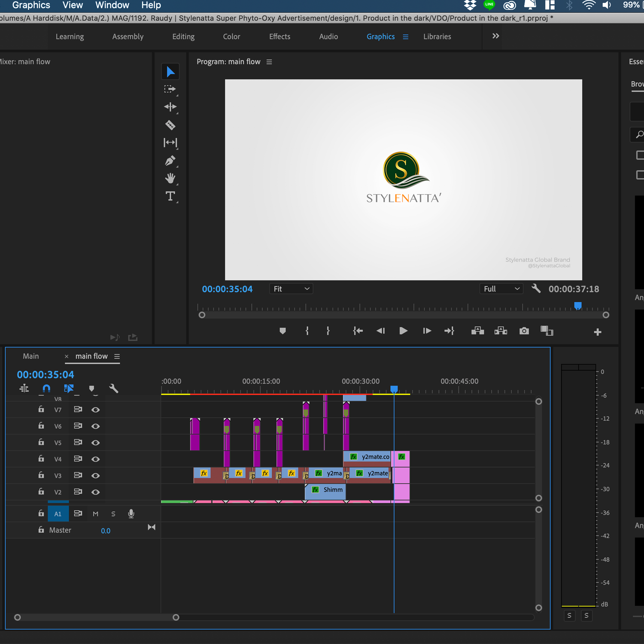Expand workspace overflow chevrons
The height and width of the screenshot is (644, 644).
point(495,36)
